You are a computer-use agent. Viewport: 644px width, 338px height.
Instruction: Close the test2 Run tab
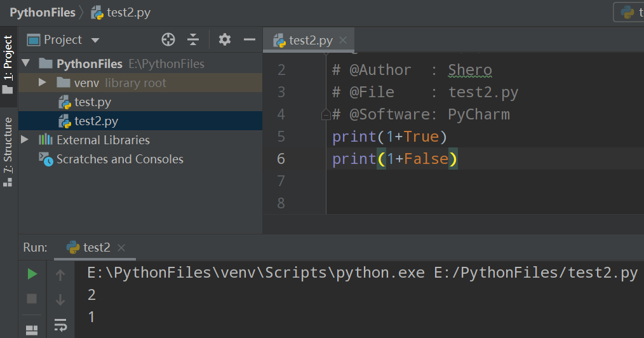121,248
